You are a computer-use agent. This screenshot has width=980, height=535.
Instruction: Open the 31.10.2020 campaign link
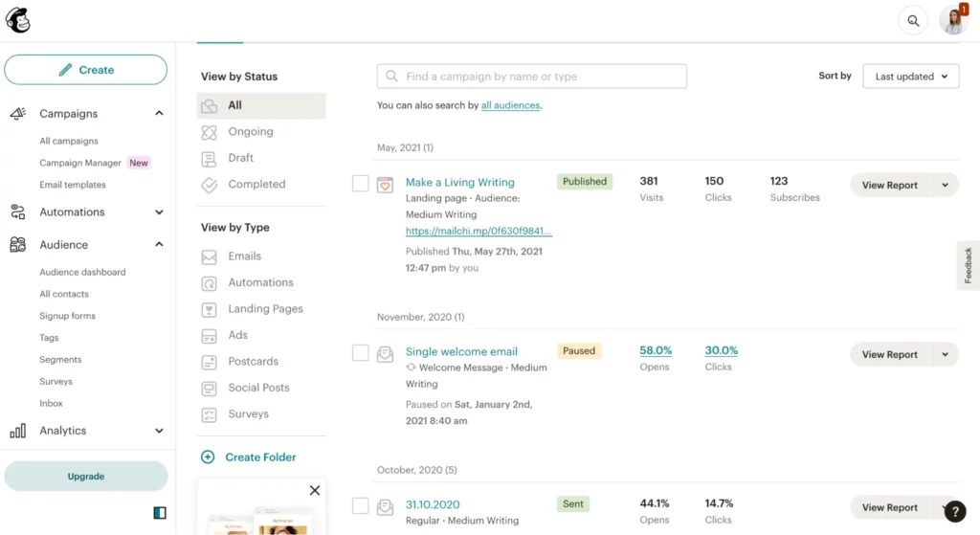tap(433, 504)
